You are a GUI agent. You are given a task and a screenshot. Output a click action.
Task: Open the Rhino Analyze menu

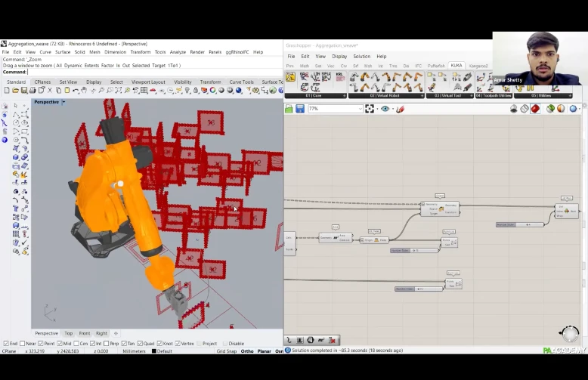click(x=178, y=52)
